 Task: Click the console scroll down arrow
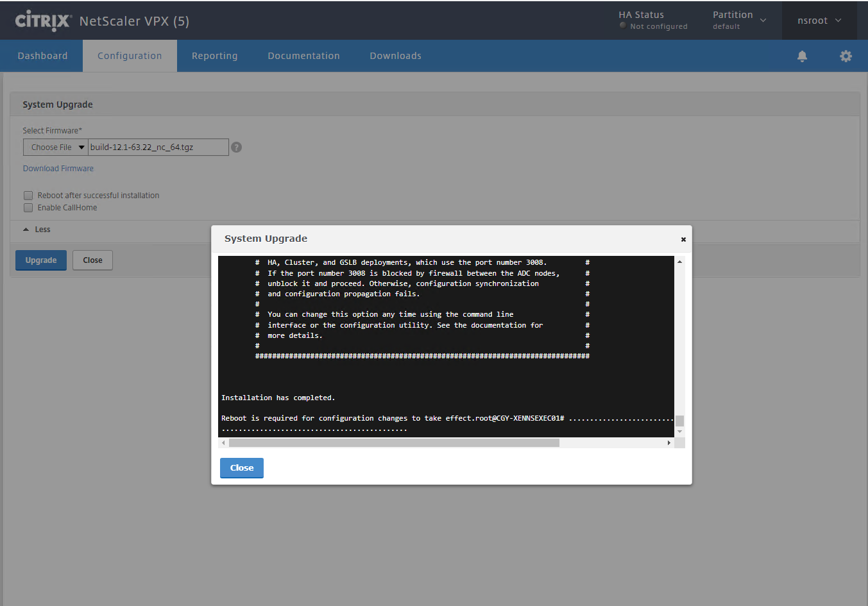pos(679,432)
